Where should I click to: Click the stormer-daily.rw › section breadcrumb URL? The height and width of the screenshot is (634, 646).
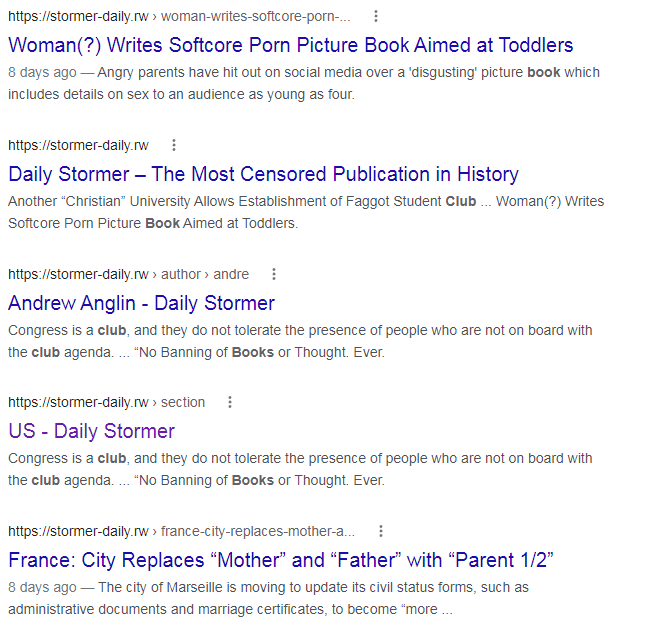click(x=107, y=402)
